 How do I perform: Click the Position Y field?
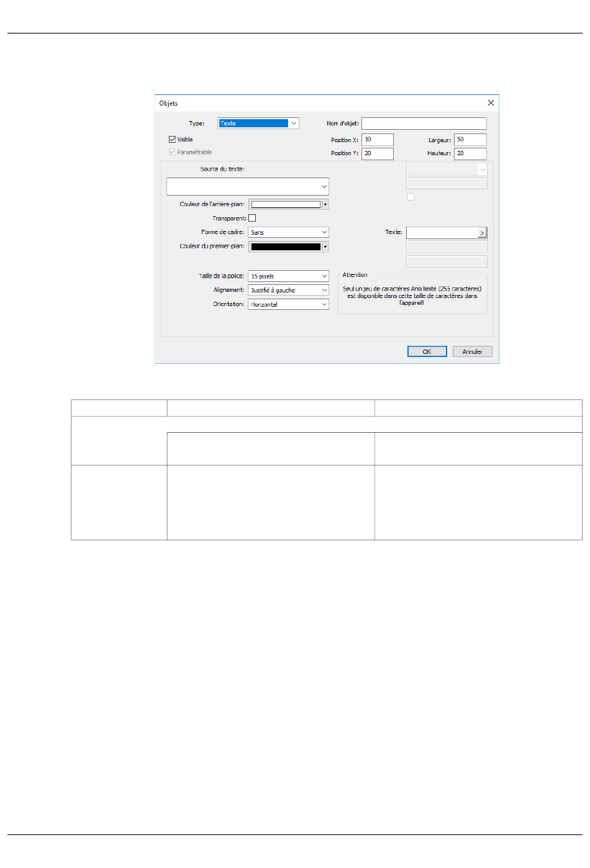(378, 153)
